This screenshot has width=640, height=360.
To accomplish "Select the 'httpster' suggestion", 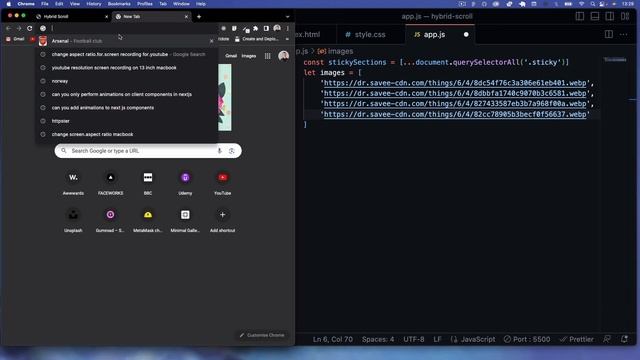I will 126,121.
